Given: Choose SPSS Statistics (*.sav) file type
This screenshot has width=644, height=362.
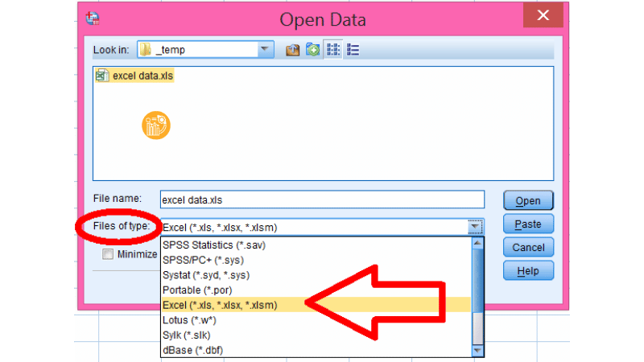Looking at the screenshot, I should tap(316, 245).
